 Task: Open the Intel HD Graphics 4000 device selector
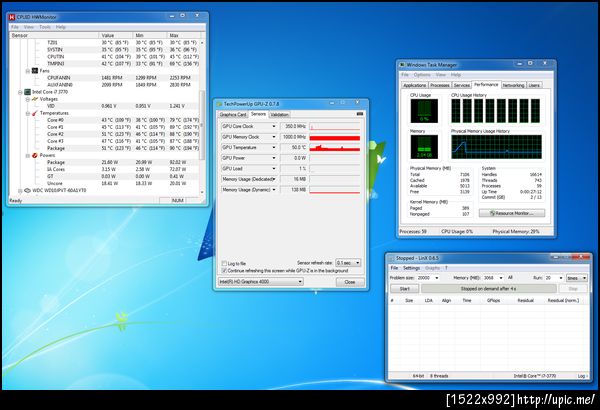(300, 282)
